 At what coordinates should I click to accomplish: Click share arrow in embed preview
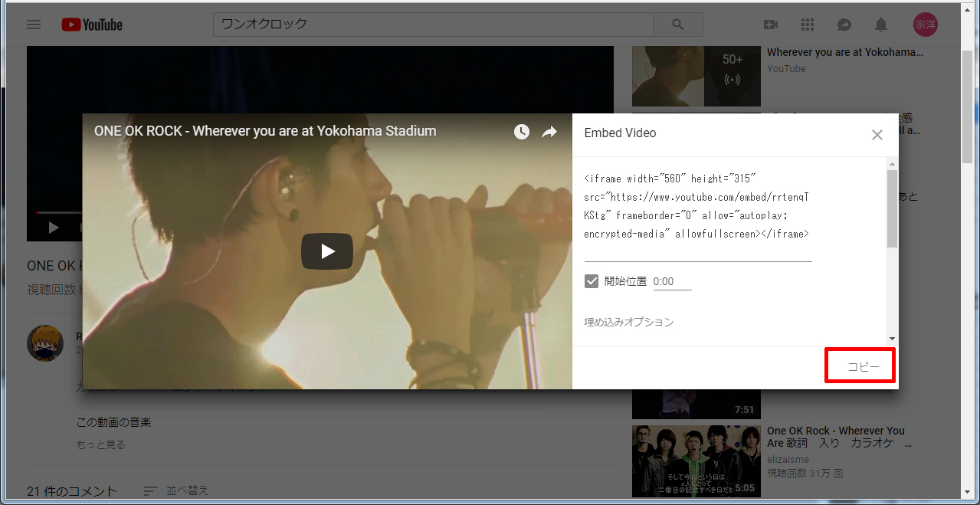pyautogui.click(x=549, y=132)
